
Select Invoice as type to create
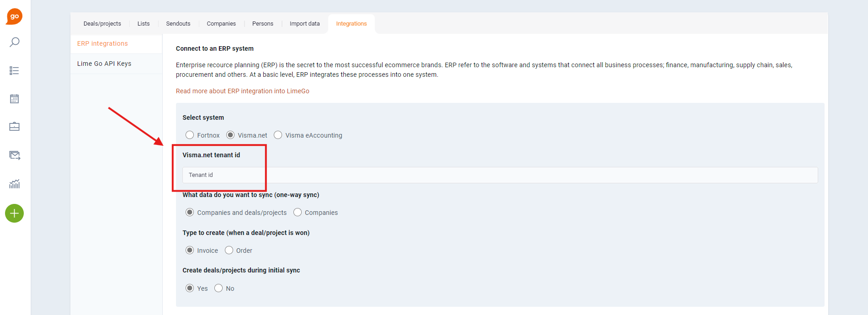pos(190,250)
